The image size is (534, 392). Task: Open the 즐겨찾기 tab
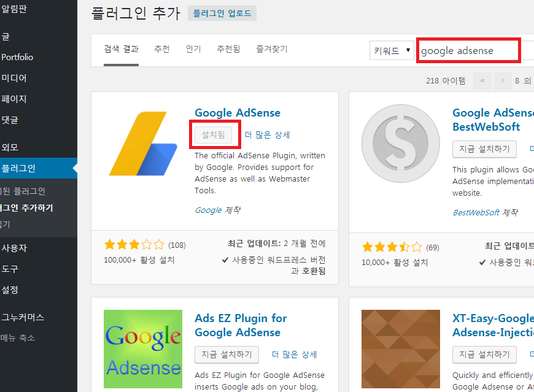[271, 49]
